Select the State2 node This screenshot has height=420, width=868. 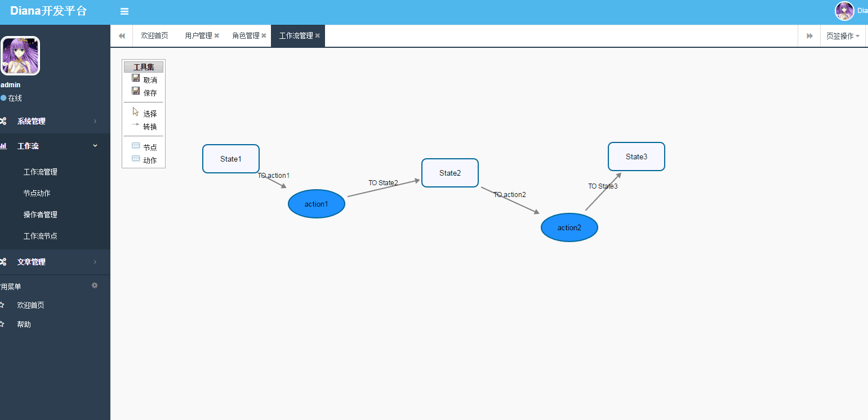tap(450, 173)
